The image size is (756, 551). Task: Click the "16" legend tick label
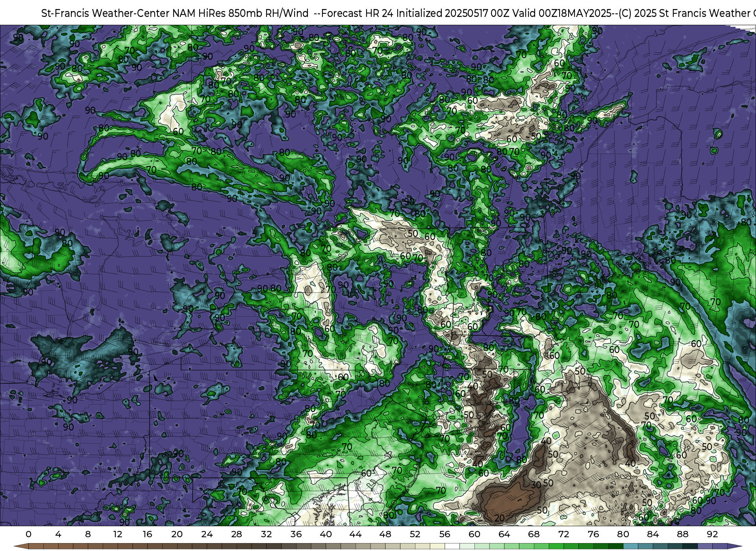147,534
